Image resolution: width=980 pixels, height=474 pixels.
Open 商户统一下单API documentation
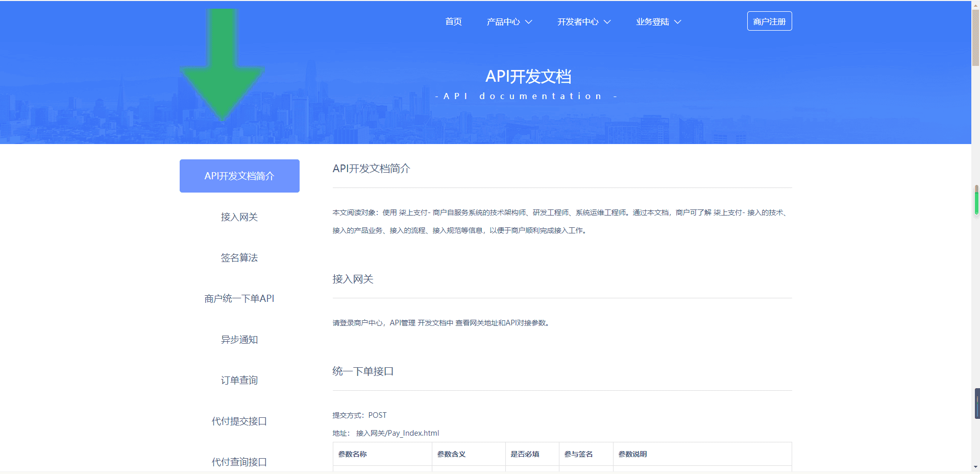click(239, 298)
